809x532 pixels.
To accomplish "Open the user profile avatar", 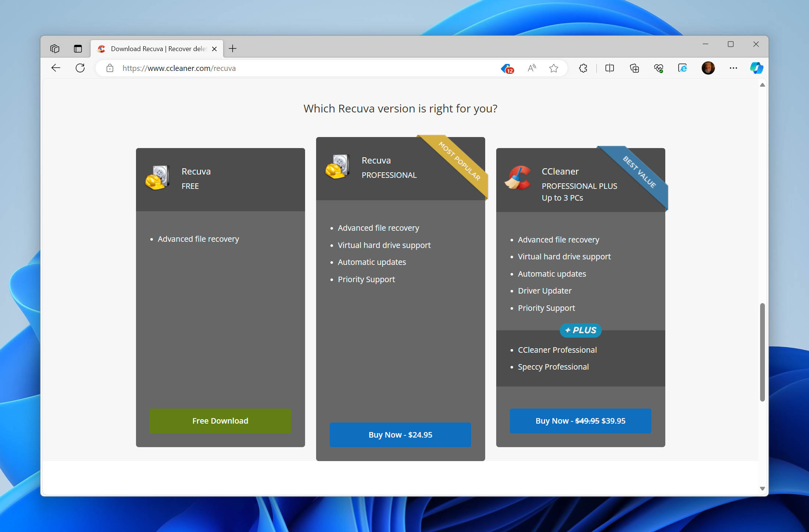I will [x=708, y=68].
